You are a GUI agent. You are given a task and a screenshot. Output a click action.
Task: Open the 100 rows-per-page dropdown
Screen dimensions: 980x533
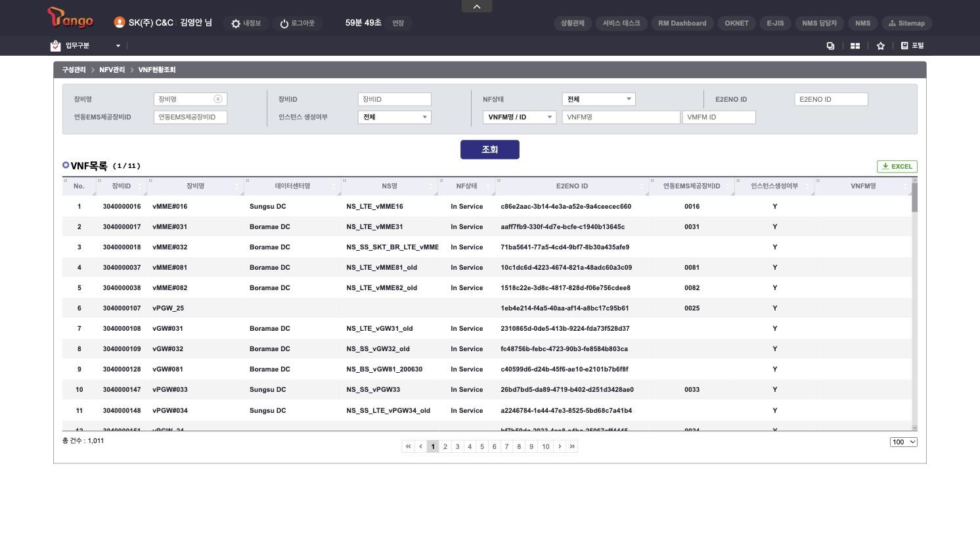click(904, 442)
